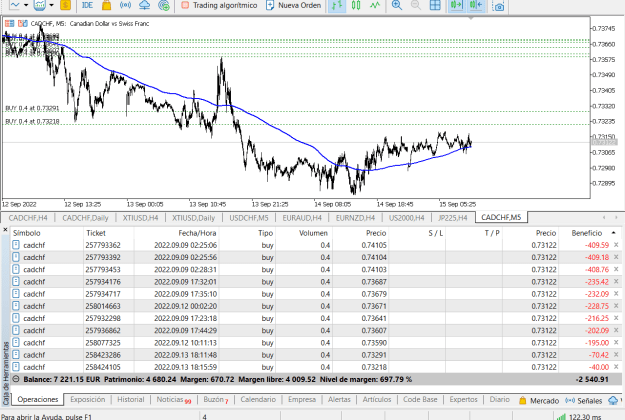Select opening price 0.73607 cell
Viewport: 625px width, 420px height.
point(373,331)
